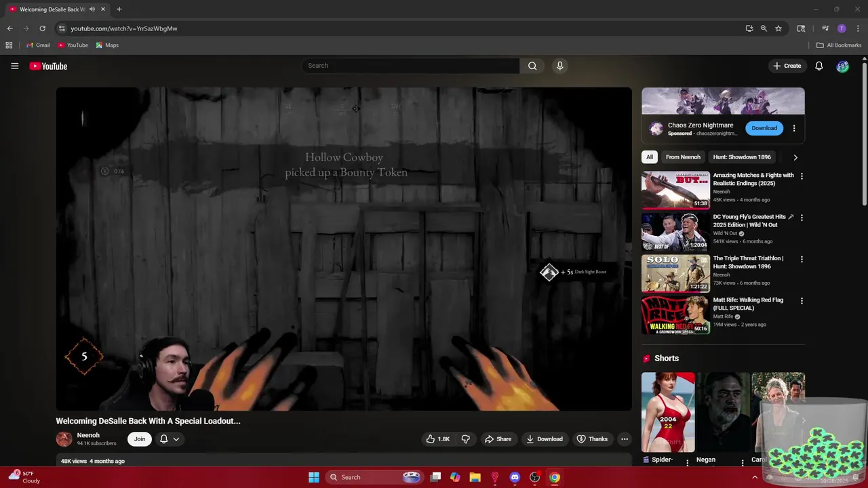Open options for Amazing Matches & Fights video
The image size is (868, 488).
[x=802, y=176]
